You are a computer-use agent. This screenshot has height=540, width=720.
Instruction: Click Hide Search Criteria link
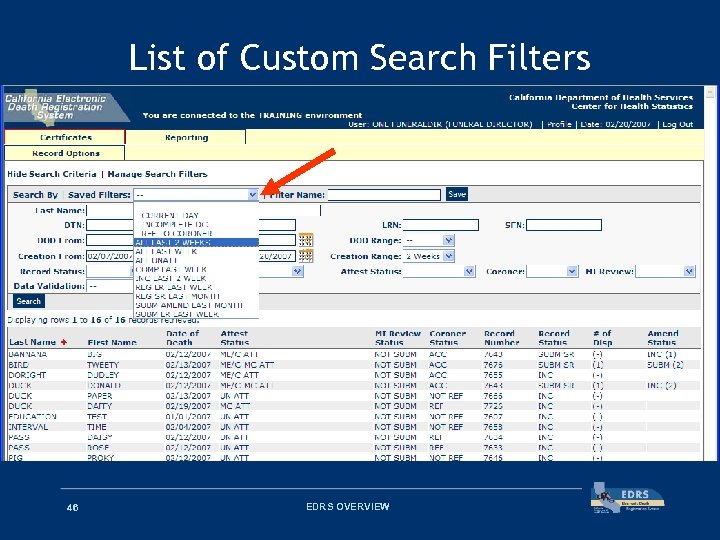click(x=52, y=174)
